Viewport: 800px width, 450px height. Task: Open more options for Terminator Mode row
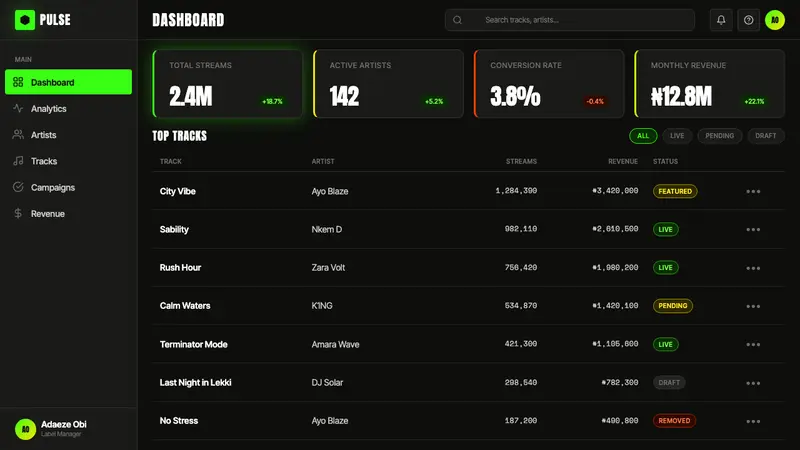click(x=753, y=344)
